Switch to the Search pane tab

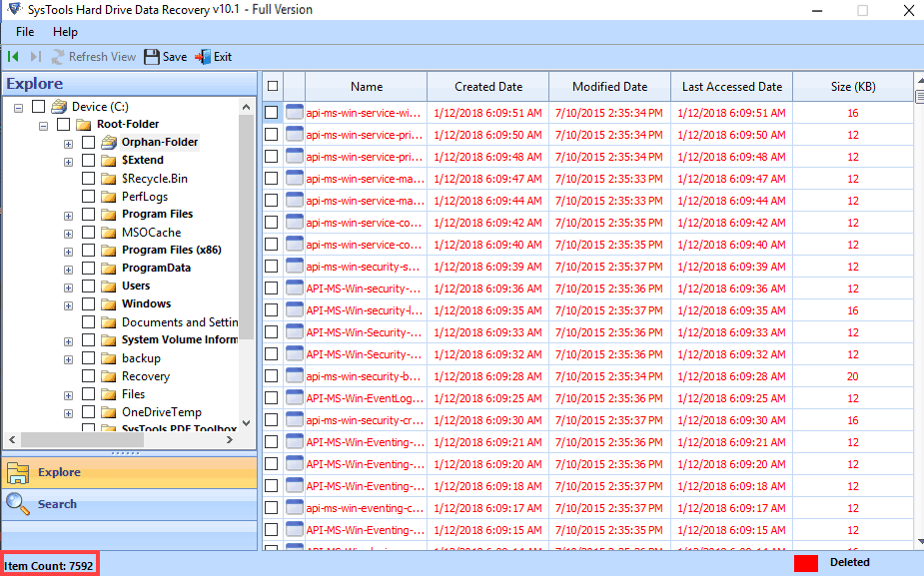point(130,504)
